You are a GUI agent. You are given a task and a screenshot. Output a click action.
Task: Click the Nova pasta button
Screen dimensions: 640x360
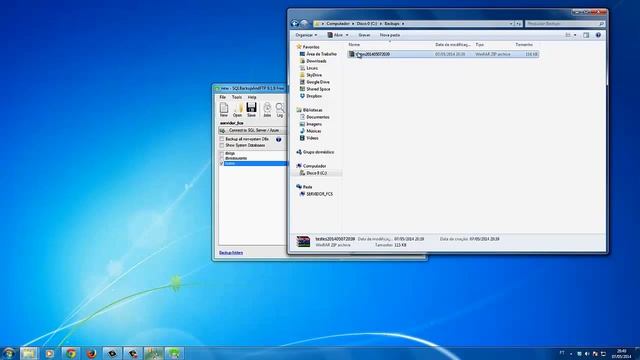pos(390,35)
